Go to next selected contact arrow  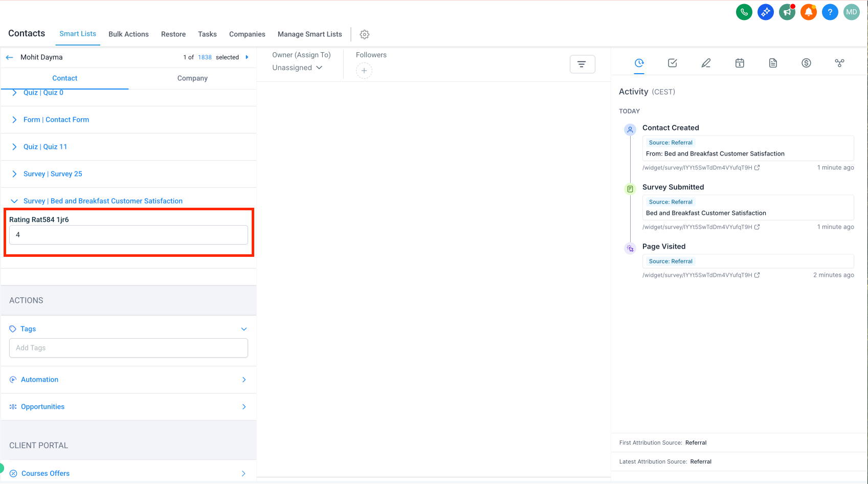247,57
